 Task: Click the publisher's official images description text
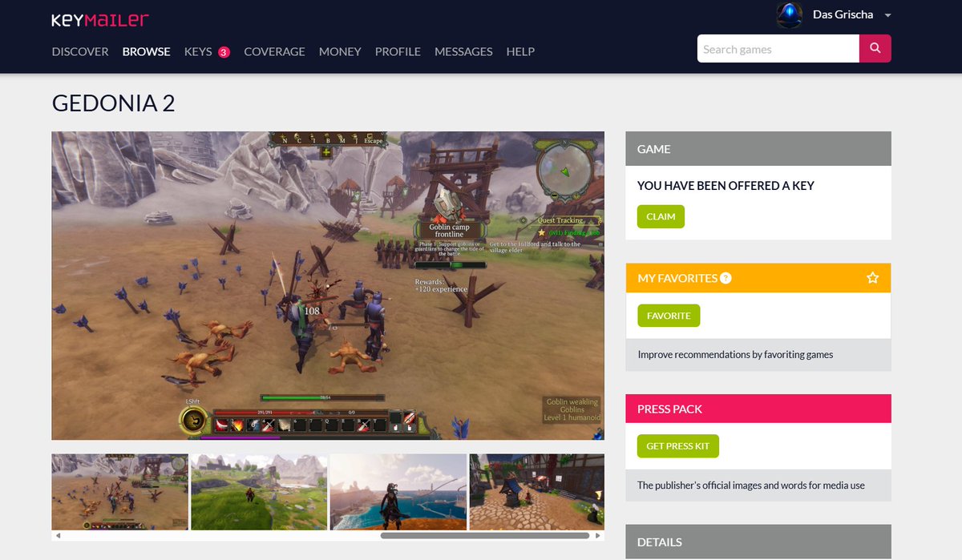[751, 485]
